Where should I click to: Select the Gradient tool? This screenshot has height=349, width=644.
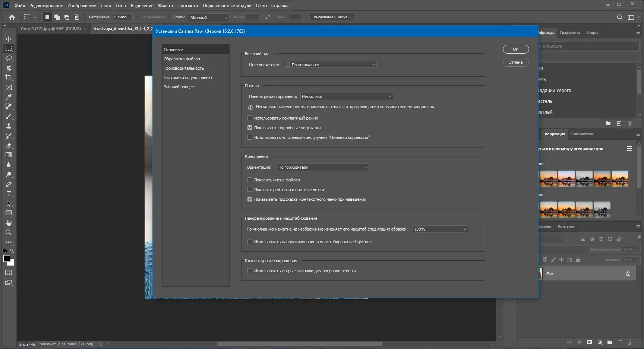click(x=9, y=155)
